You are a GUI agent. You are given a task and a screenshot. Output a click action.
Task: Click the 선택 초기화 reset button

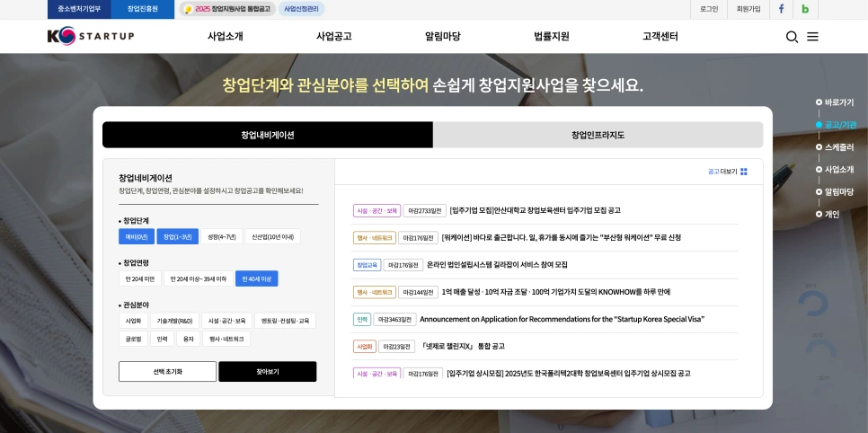(x=167, y=372)
